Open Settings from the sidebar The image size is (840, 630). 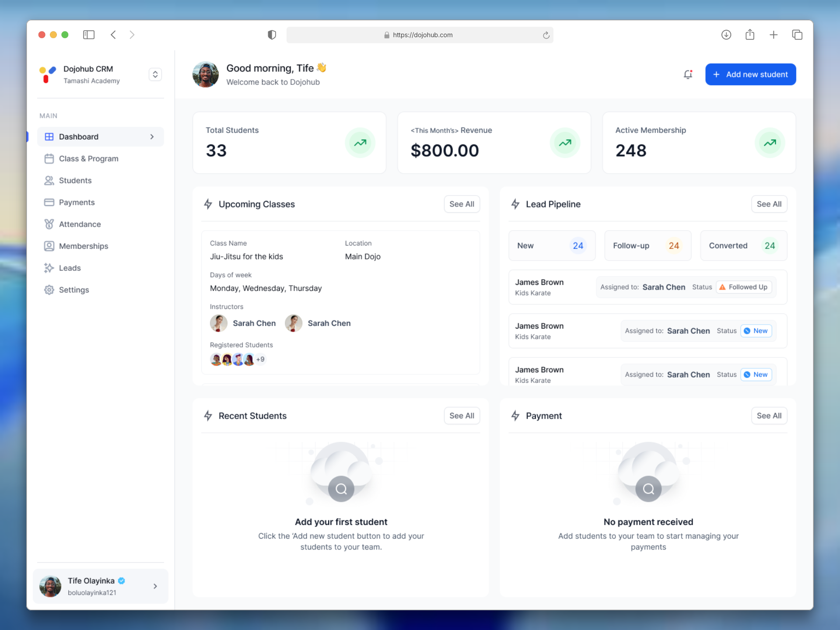(x=49, y=290)
